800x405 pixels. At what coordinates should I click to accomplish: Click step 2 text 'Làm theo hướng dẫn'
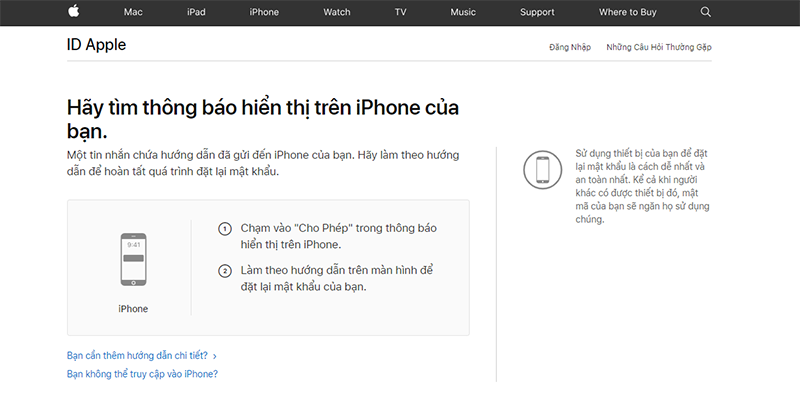(x=337, y=278)
